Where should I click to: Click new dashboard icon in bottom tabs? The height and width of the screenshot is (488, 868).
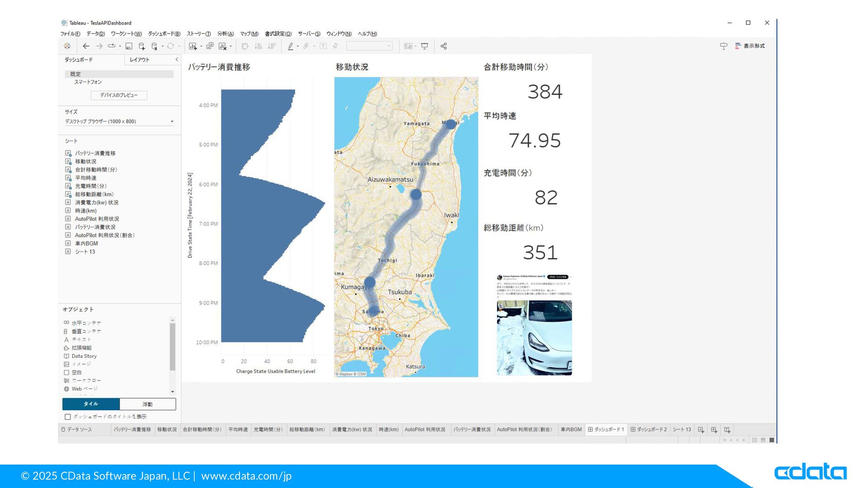[x=714, y=430]
